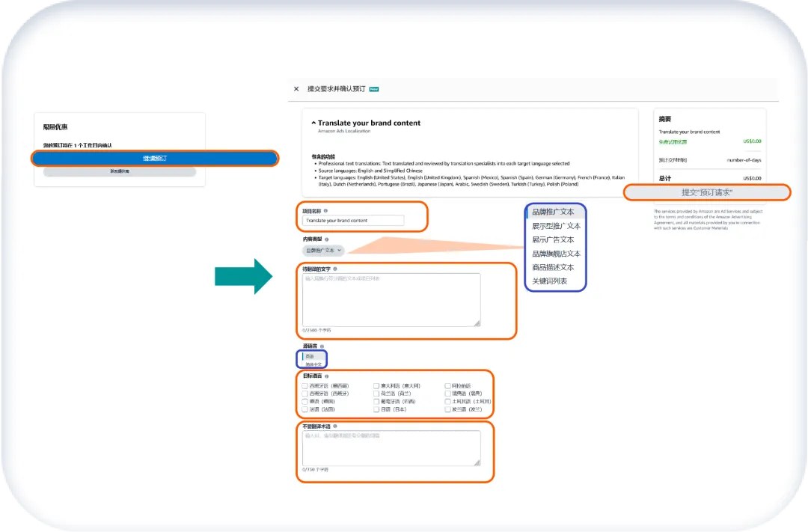
Task: Click the gray button in the 限时优惠 card
Action: pos(120,171)
